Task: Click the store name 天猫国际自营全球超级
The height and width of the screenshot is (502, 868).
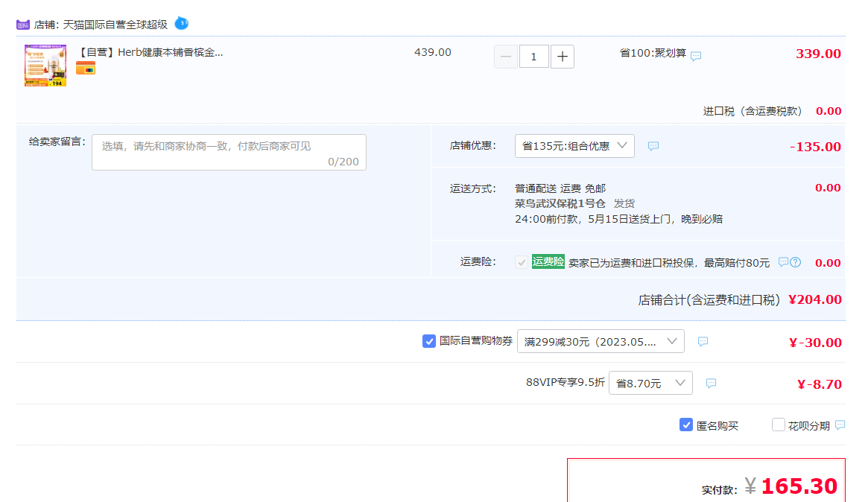Action: point(115,25)
